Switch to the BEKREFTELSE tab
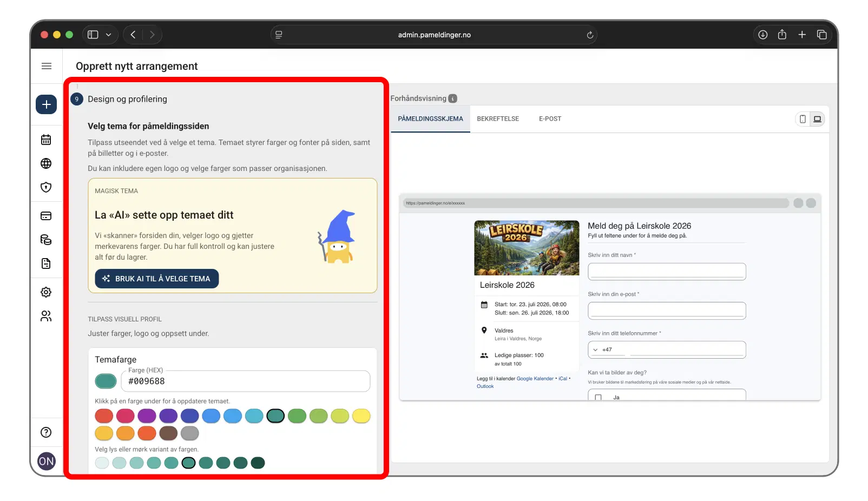The height and width of the screenshot is (501, 868). (x=498, y=118)
